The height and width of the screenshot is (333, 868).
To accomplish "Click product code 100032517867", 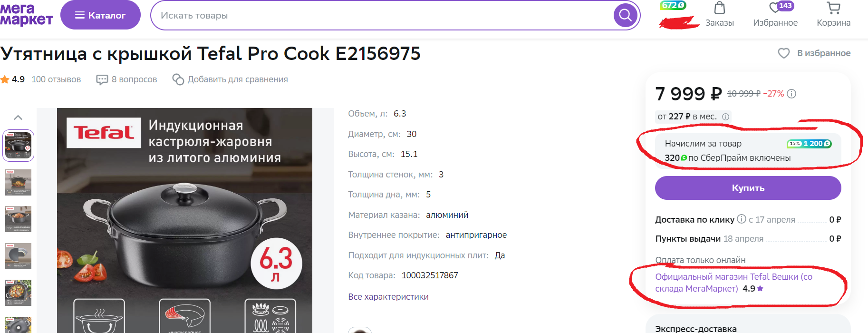I will click(430, 275).
